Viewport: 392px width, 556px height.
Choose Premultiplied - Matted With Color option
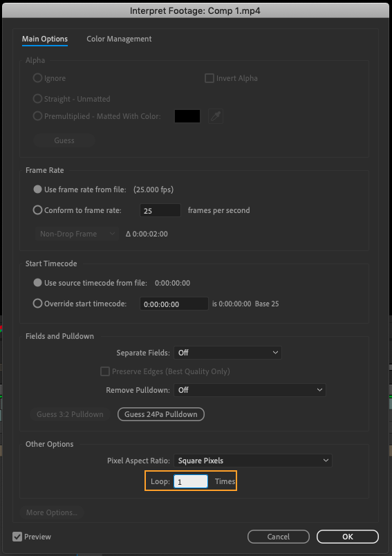coord(37,116)
